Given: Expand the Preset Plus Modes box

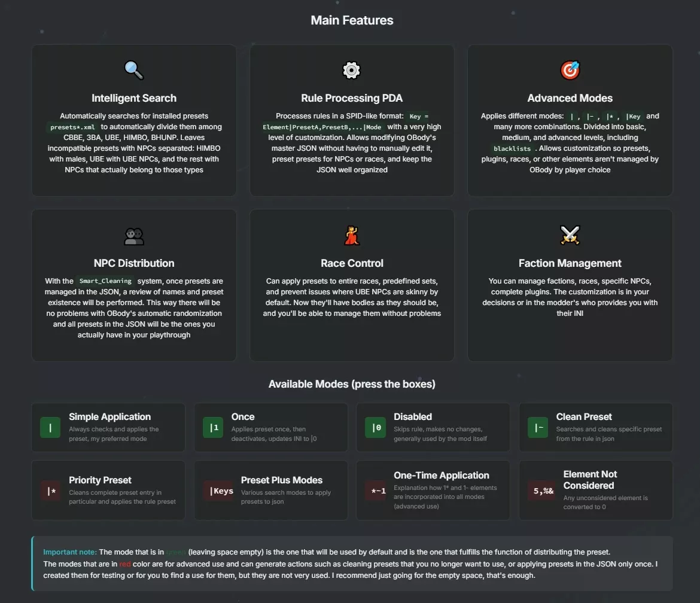Looking at the screenshot, I should (270, 491).
